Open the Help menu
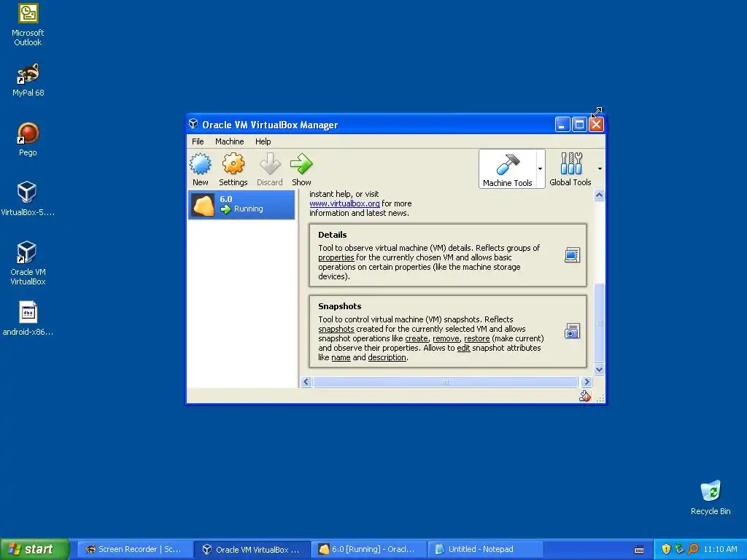Image resolution: width=747 pixels, height=560 pixels. pyautogui.click(x=263, y=141)
